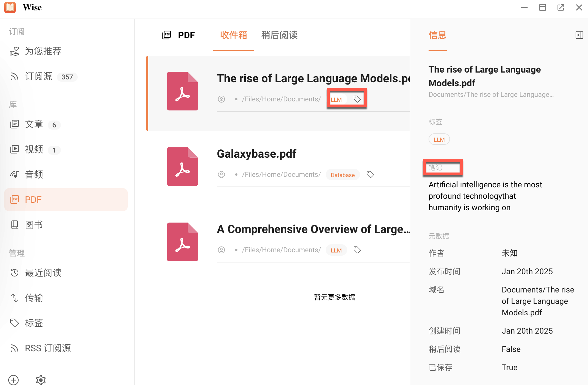Click the tag icon on Galaxybase.pdf
This screenshot has height=385, width=588.
pos(369,175)
